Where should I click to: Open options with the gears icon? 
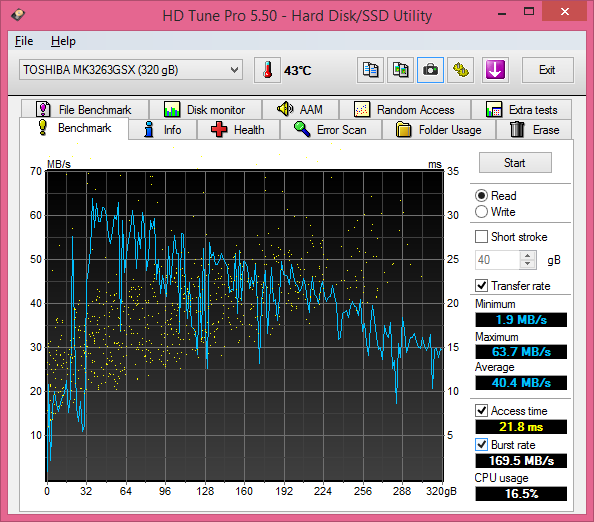tap(461, 70)
